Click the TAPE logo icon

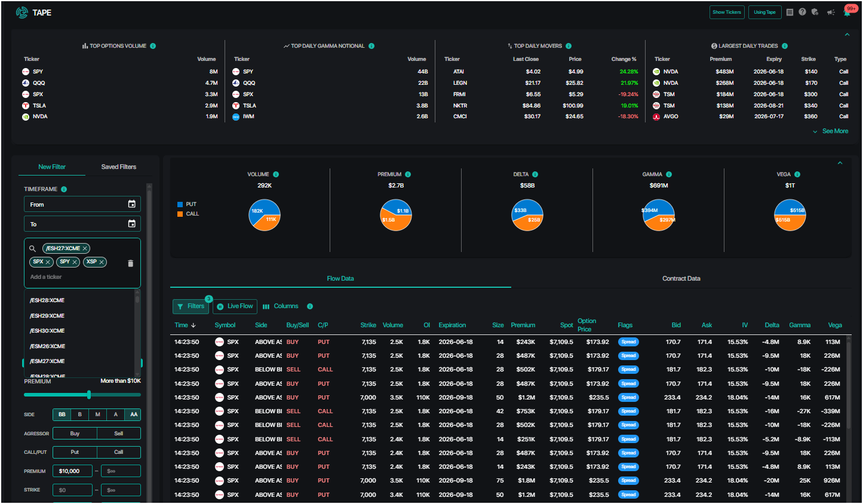click(22, 13)
